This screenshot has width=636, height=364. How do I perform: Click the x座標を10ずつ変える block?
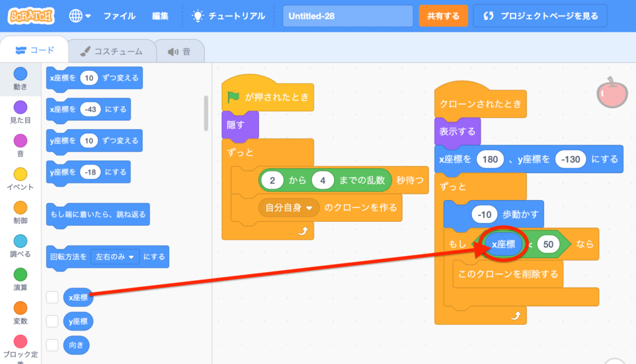point(94,78)
